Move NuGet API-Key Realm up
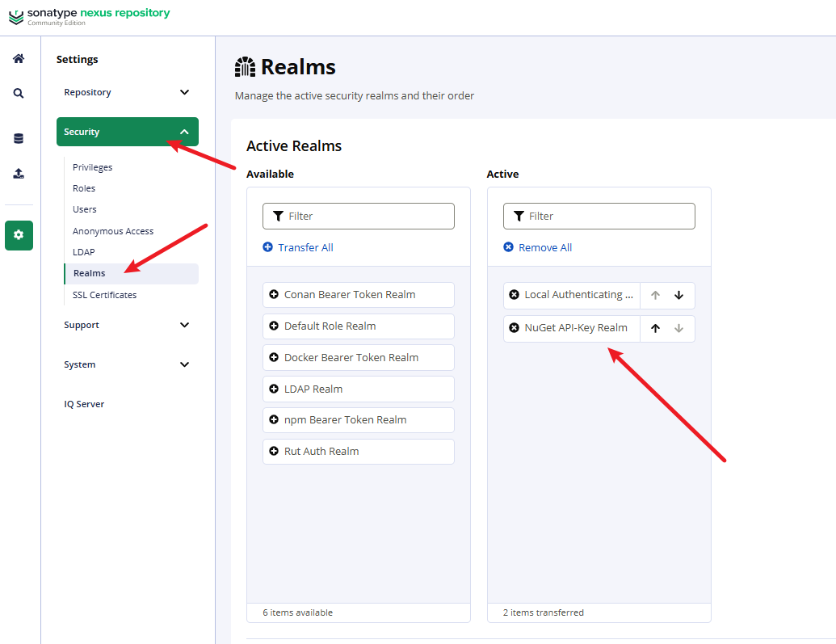 coord(655,328)
